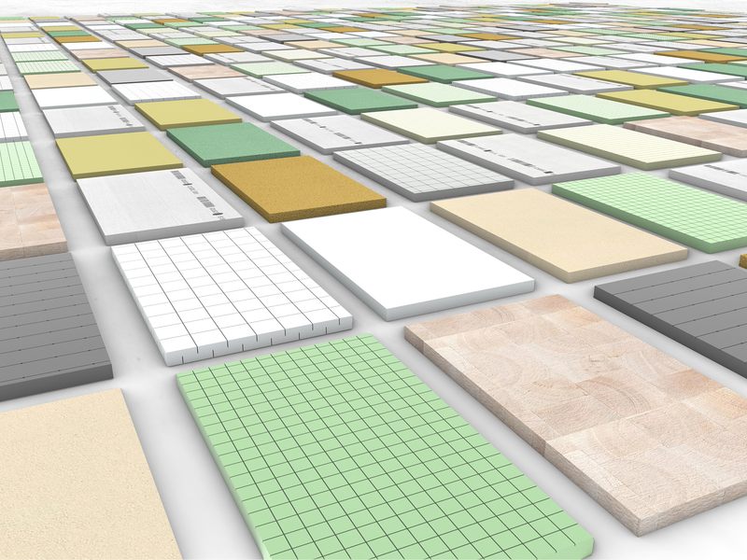The height and width of the screenshot is (560, 747).
Task: Select the largest golden-brown cork panel
Action: pyautogui.click(x=299, y=188)
